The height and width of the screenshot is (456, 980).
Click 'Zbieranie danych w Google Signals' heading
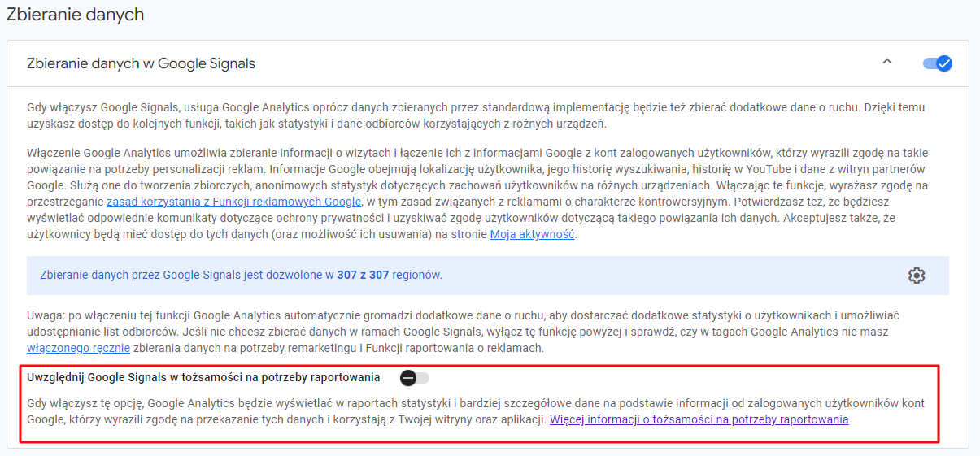click(142, 63)
